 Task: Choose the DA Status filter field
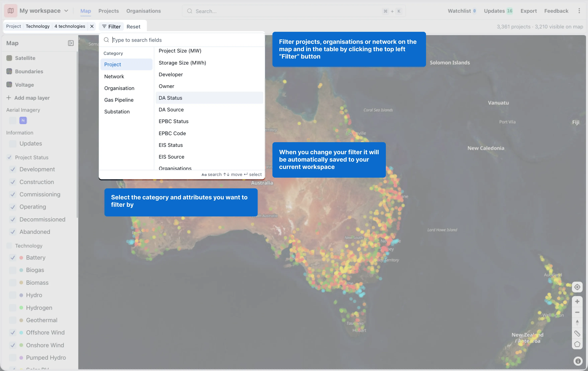tap(209, 98)
